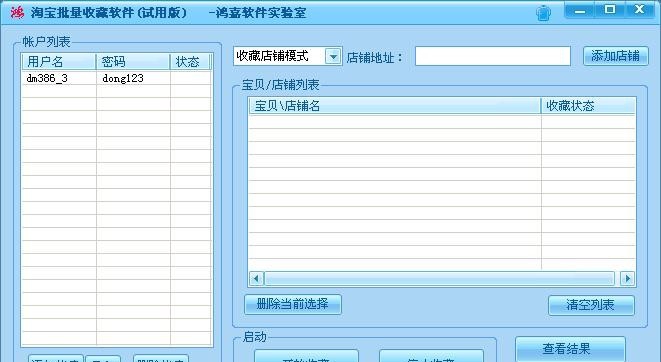Click the shop list scroll-left arrow
661x362 pixels.
click(256, 279)
